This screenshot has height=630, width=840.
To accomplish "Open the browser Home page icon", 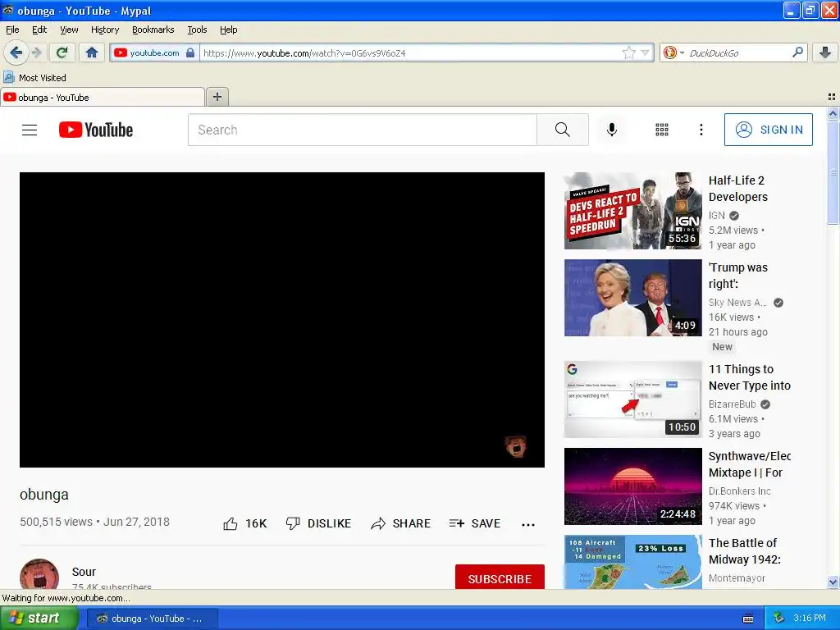I will pyautogui.click(x=92, y=52).
